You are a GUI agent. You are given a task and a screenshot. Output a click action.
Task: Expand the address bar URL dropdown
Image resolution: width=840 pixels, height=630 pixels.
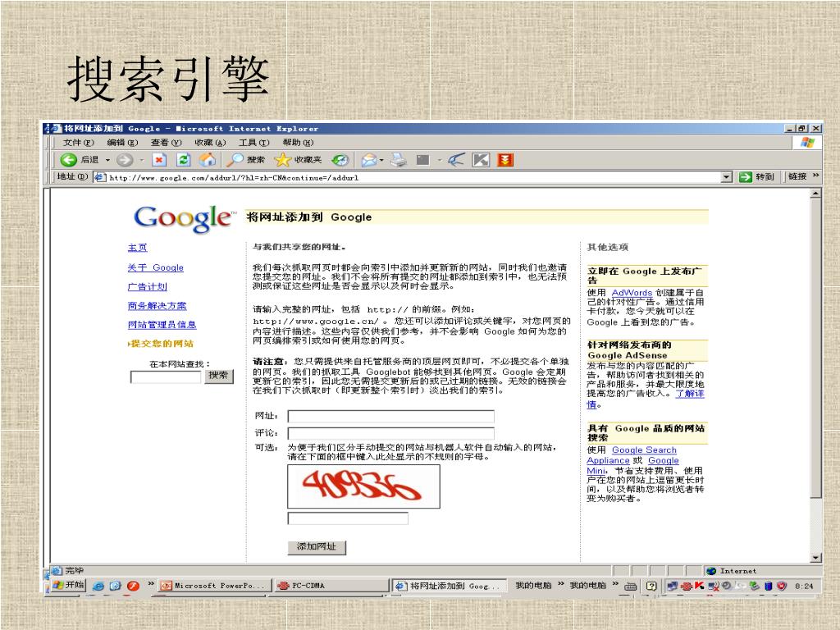pos(727,177)
